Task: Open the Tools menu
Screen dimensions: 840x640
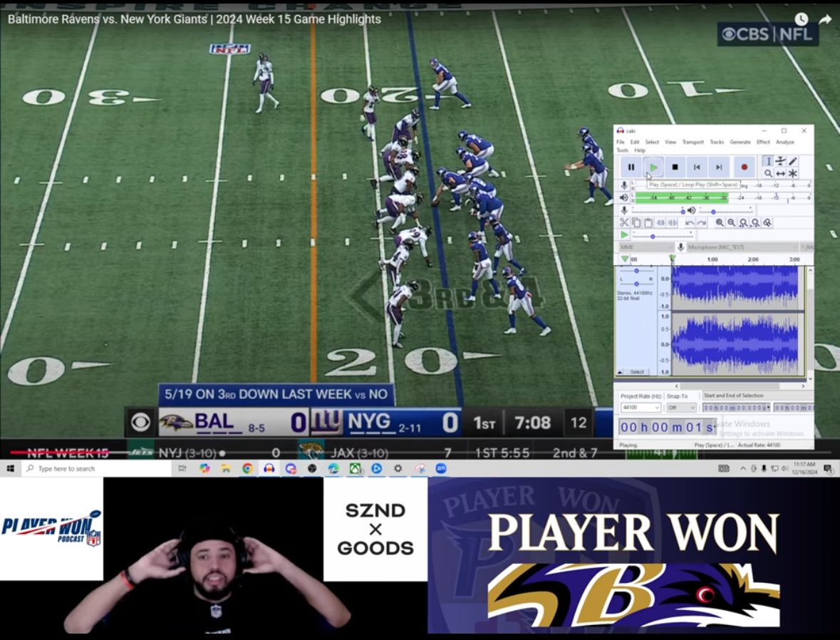Action: pos(622,150)
